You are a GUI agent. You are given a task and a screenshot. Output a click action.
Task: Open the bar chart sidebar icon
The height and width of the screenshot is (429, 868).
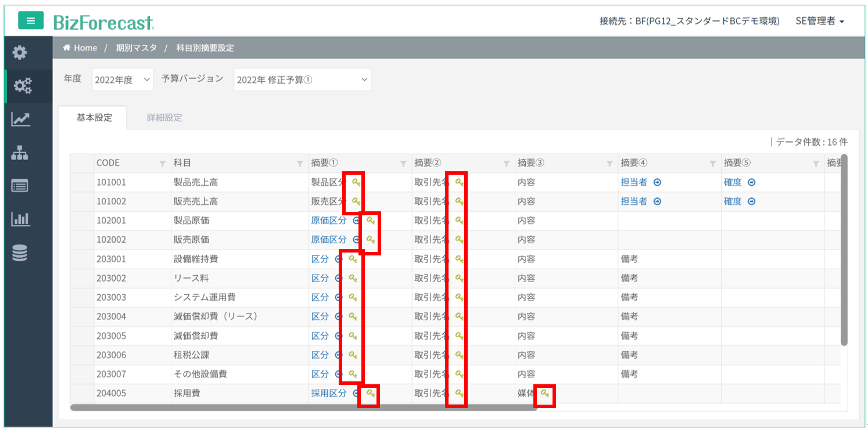point(20,219)
